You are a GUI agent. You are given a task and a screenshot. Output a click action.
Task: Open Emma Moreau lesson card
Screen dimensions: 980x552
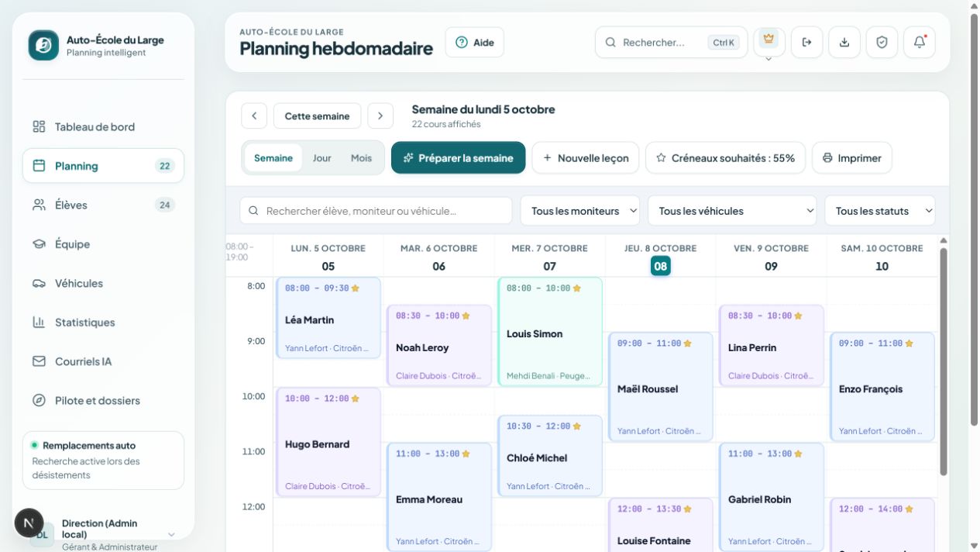tap(439, 497)
